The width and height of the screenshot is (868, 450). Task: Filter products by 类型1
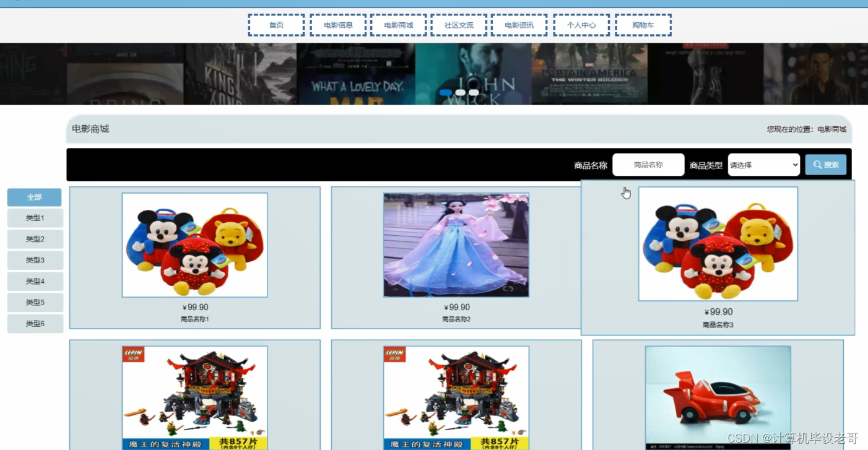(35, 218)
